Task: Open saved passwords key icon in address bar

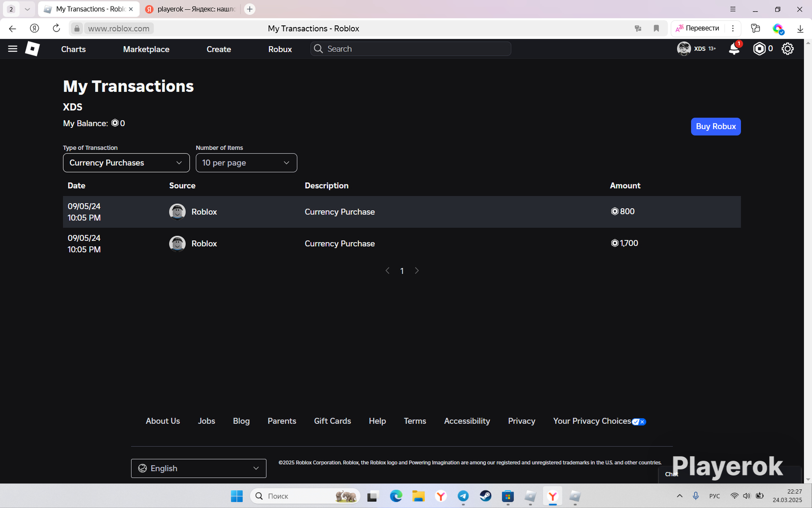Action: point(638,28)
